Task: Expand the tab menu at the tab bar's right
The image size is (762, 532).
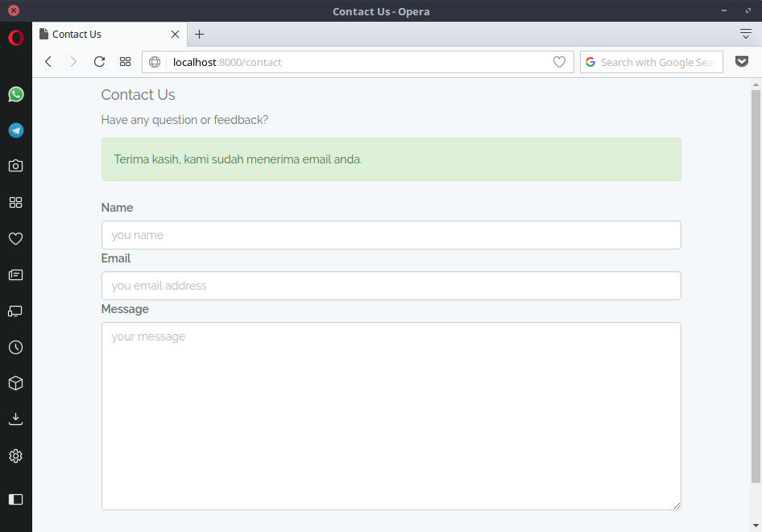Action: [745, 34]
